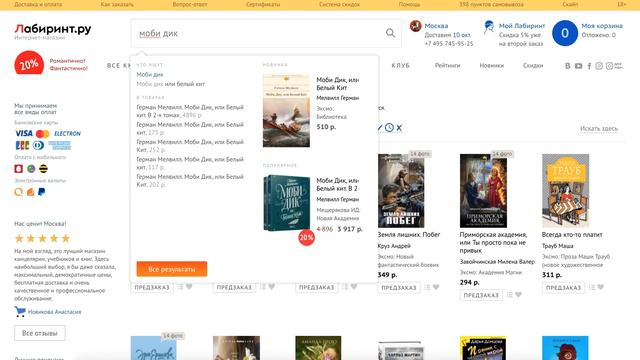Choose the suggested product priced 4896 р.
640x360 pixels.
click(x=190, y=111)
